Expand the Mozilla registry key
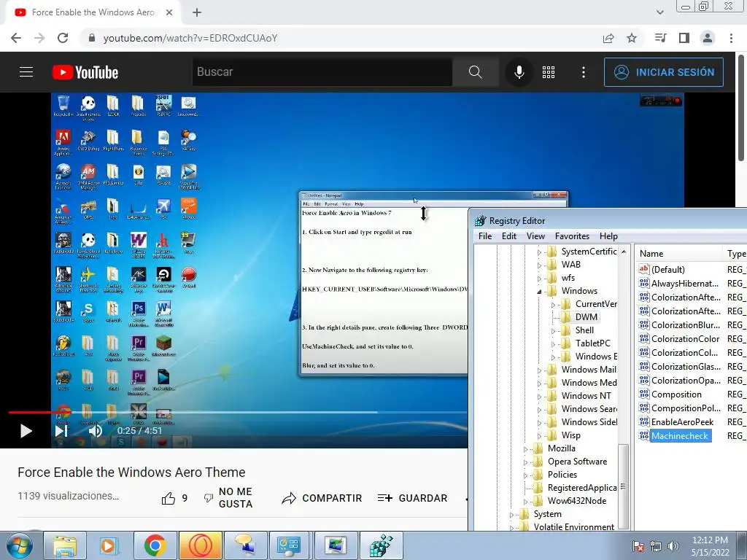The width and height of the screenshot is (747, 560). pyautogui.click(x=525, y=449)
